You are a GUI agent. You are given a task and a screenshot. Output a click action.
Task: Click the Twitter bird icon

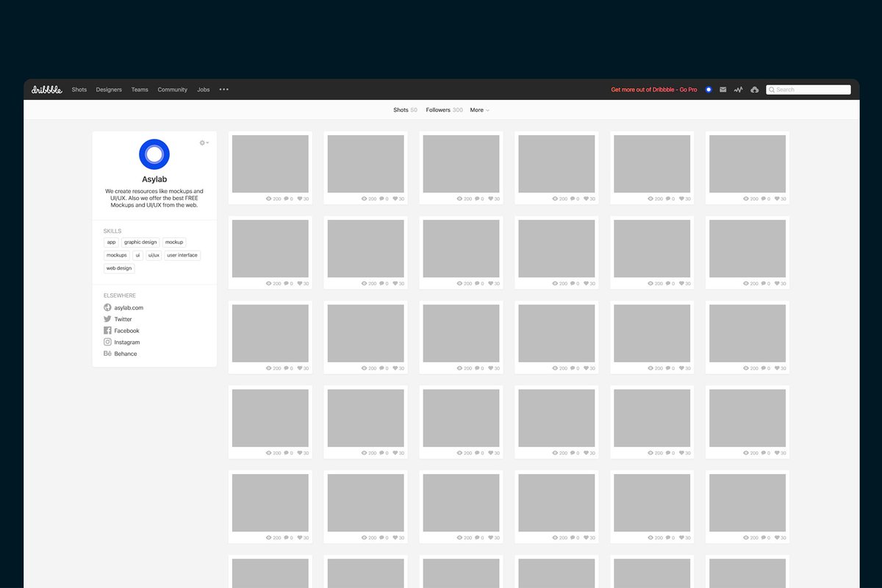107,319
